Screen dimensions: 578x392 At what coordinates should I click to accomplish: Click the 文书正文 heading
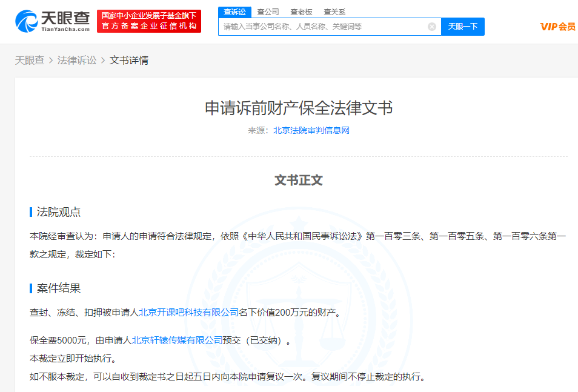coord(299,181)
